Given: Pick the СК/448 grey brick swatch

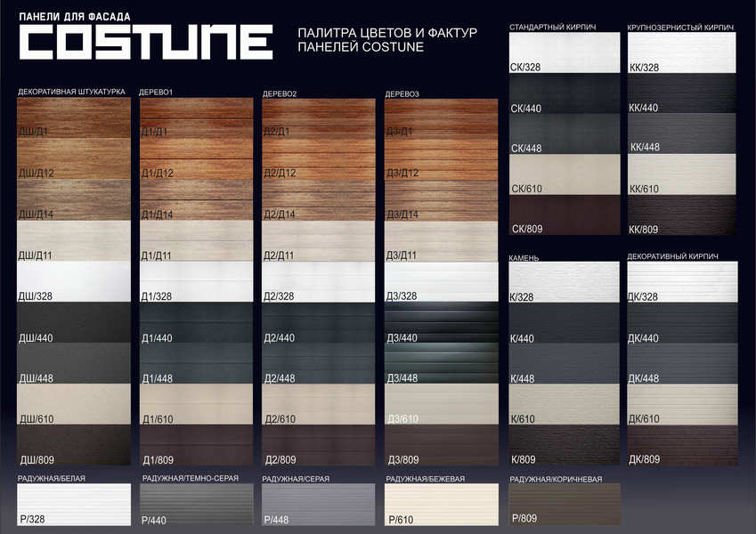Looking at the screenshot, I should pyautogui.click(x=565, y=134).
